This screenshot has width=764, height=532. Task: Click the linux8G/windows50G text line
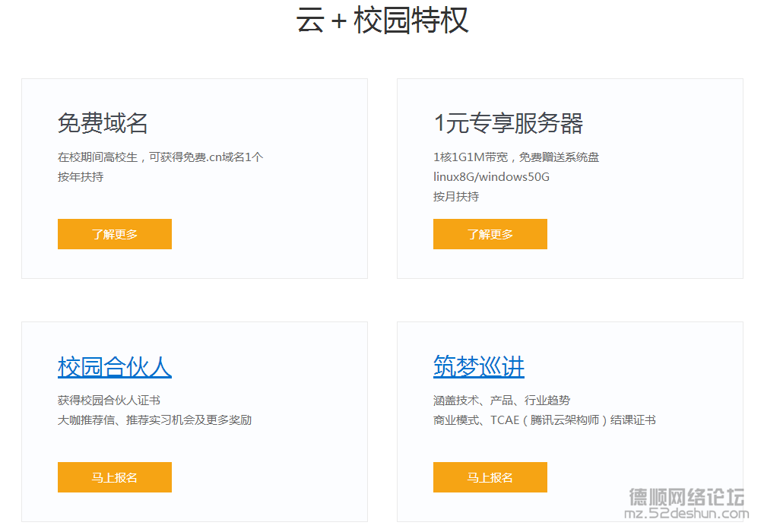point(491,177)
